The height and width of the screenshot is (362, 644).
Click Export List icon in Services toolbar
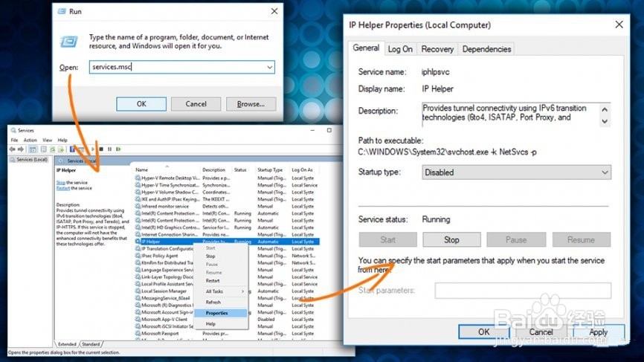(61, 149)
